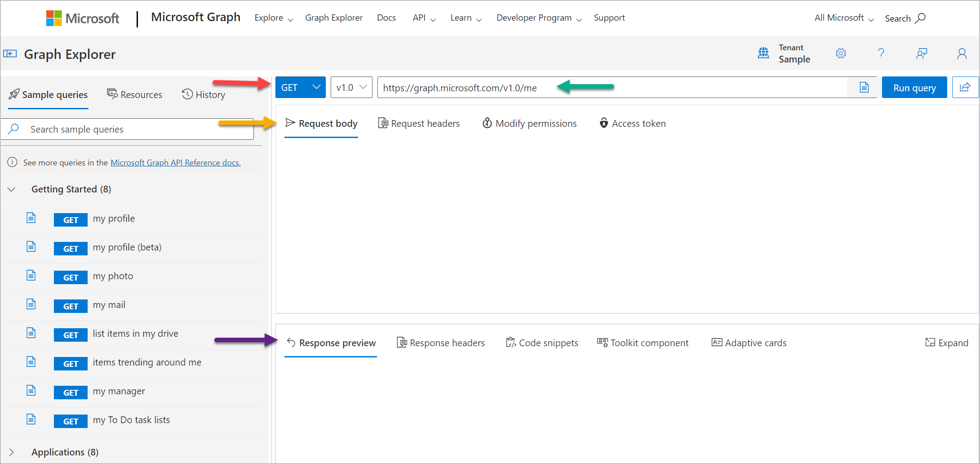The image size is (980, 464).
Task: Collapse the sidebar with the panel icon
Action: [x=10, y=53]
